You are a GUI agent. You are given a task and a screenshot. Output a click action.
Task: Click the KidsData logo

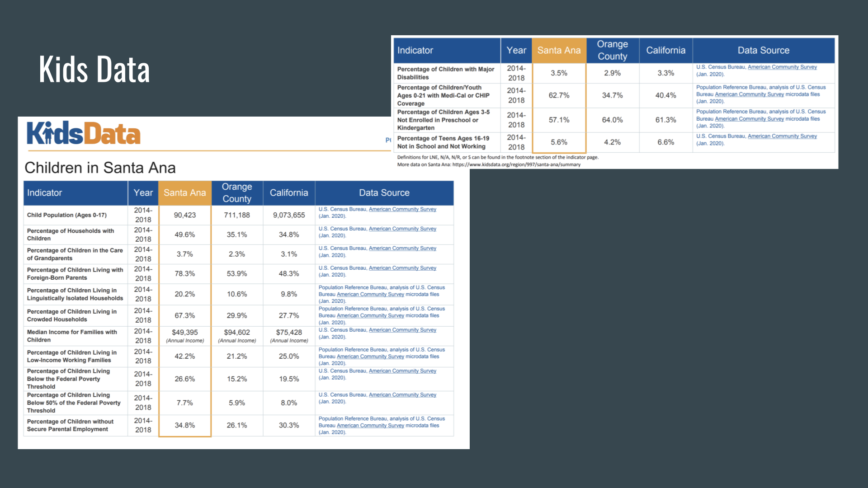coord(84,133)
